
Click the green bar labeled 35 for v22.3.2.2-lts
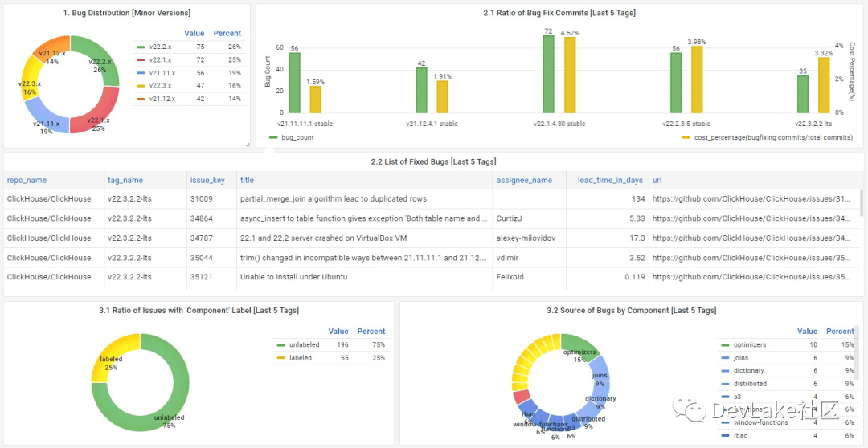(803, 95)
